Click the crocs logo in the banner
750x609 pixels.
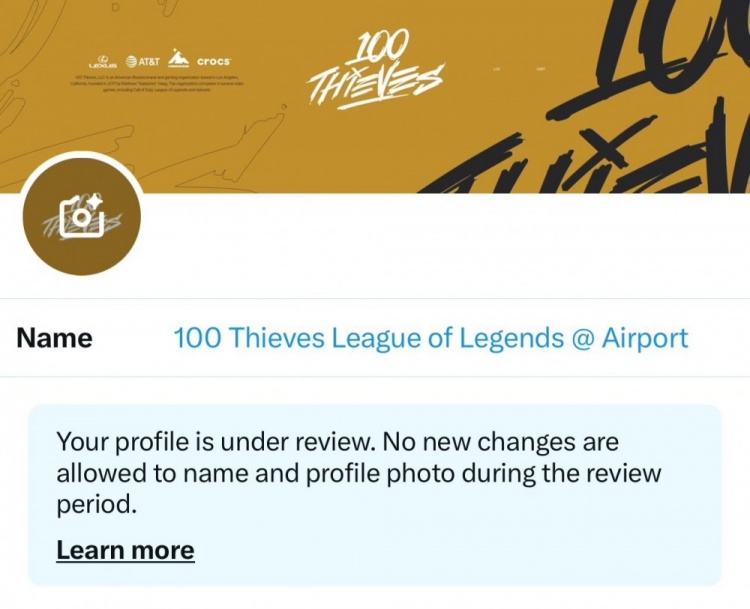pos(214,61)
